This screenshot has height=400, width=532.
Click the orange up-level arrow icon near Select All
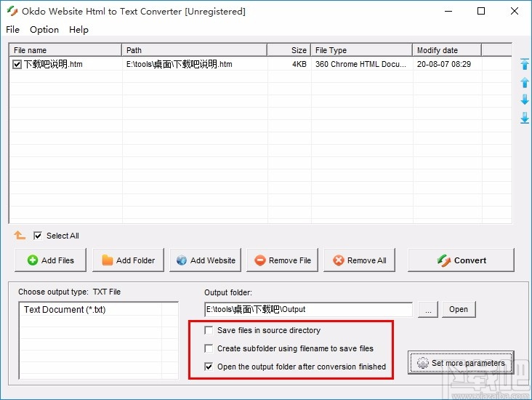click(20, 235)
